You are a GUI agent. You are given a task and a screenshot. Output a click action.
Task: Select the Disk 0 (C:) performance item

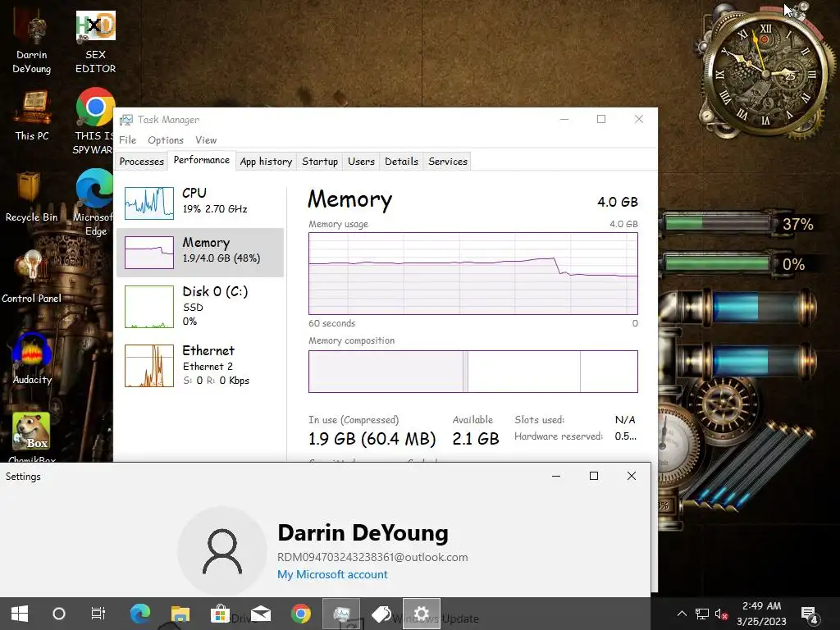click(x=200, y=307)
